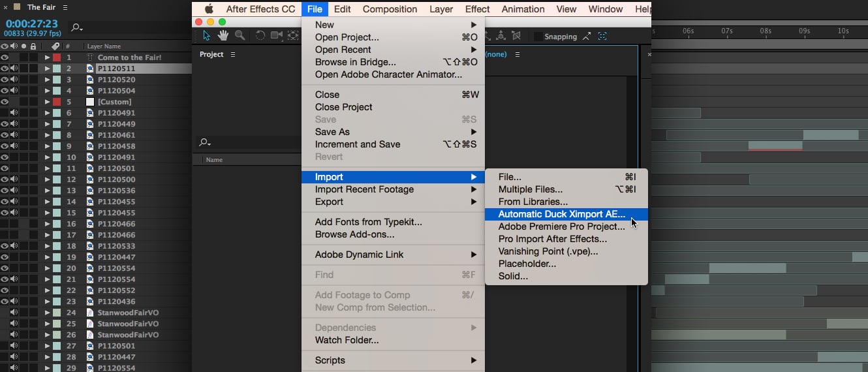
Task: Click red label swatch of layer 1
Action: [x=57, y=57]
